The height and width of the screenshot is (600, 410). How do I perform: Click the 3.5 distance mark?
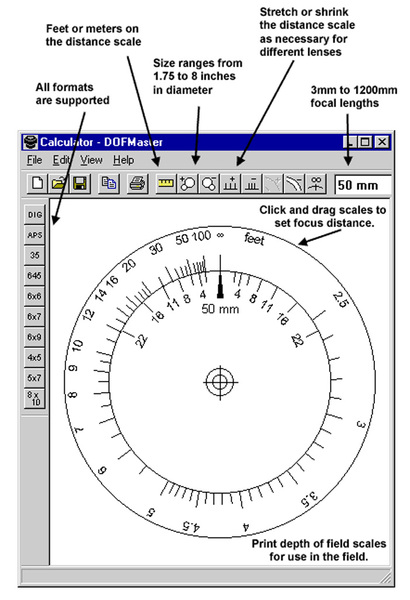[x=309, y=499]
